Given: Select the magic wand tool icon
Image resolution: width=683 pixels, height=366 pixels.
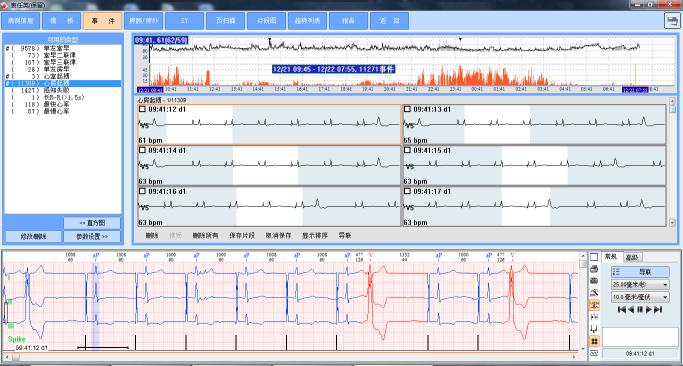Looking at the screenshot, I should click(594, 293).
